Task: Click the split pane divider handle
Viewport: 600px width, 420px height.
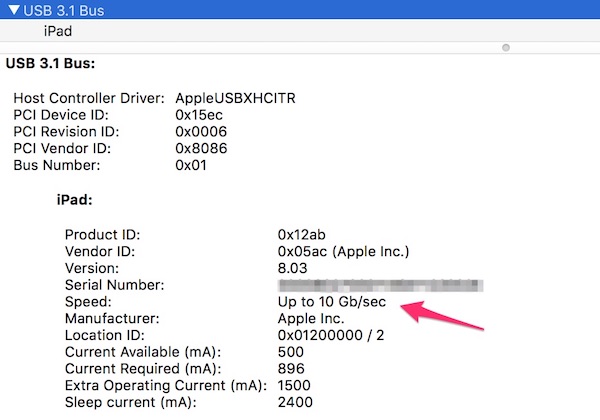Action: coord(505,47)
